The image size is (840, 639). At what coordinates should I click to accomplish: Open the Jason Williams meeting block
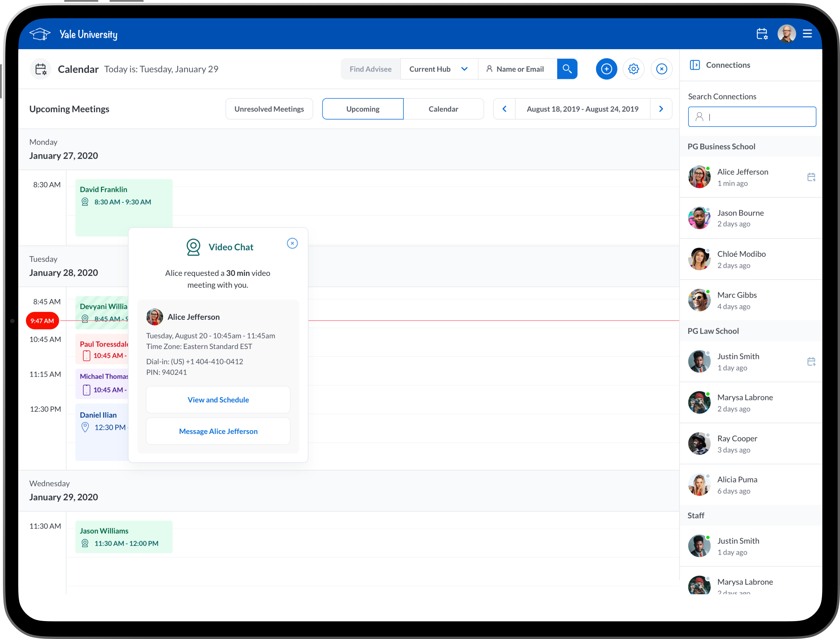pos(124,536)
